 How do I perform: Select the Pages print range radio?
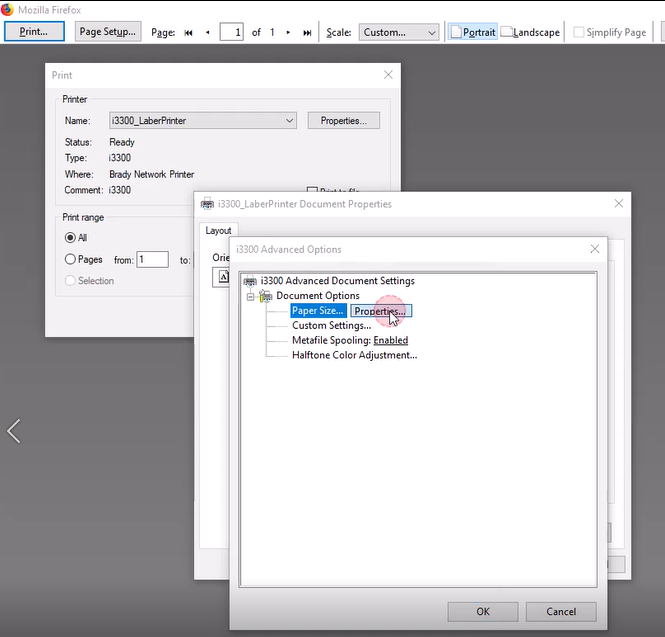[x=70, y=259]
